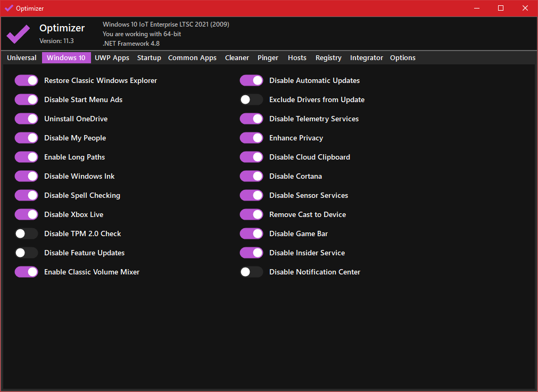Switch on Disable Feature Updates
The width and height of the screenshot is (538, 392).
pyautogui.click(x=26, y=253)
